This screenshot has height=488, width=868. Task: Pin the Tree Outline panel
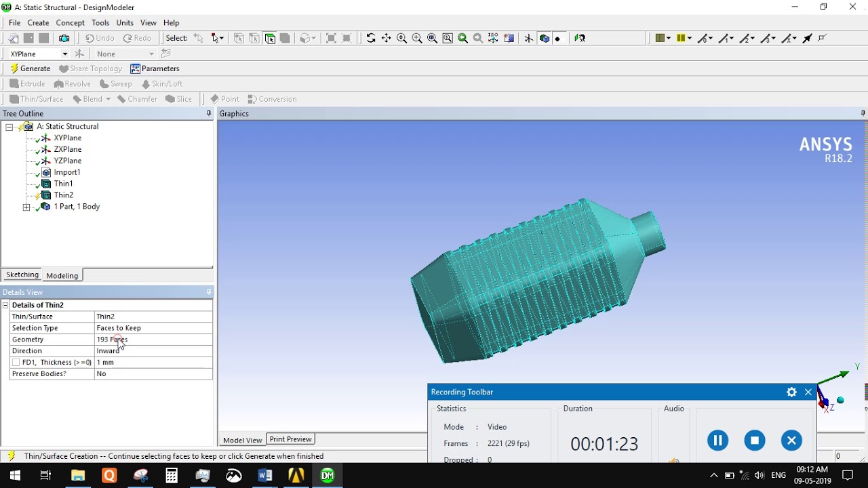coord(209,113)
